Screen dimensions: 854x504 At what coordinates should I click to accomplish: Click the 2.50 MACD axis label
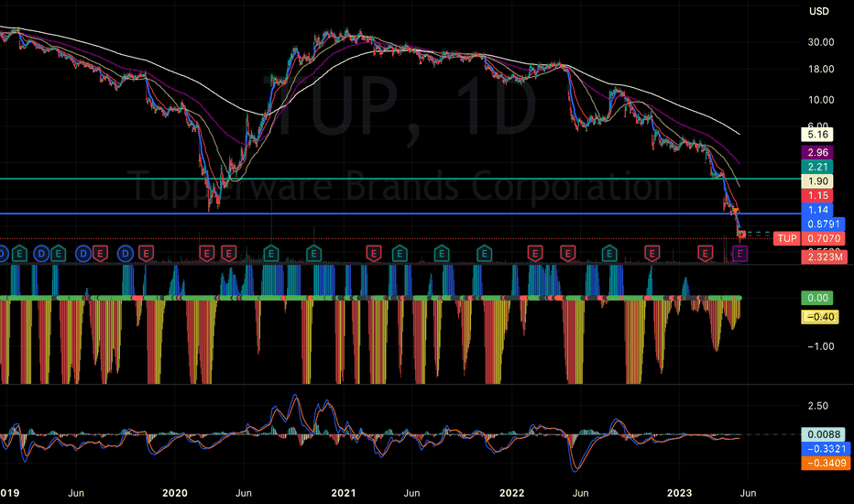pos(817,406)
